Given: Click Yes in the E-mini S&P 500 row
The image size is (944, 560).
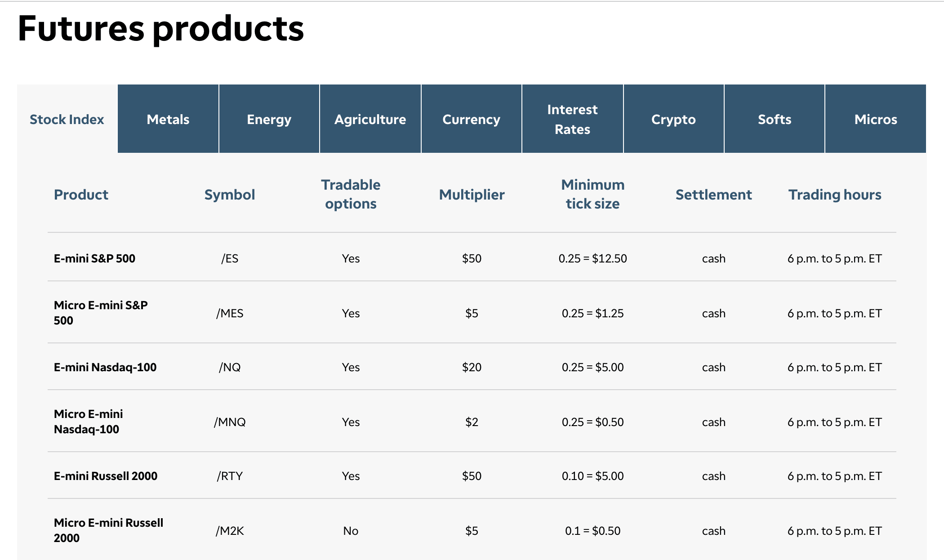Looking at the screenshot, I should tap(351, 258).
